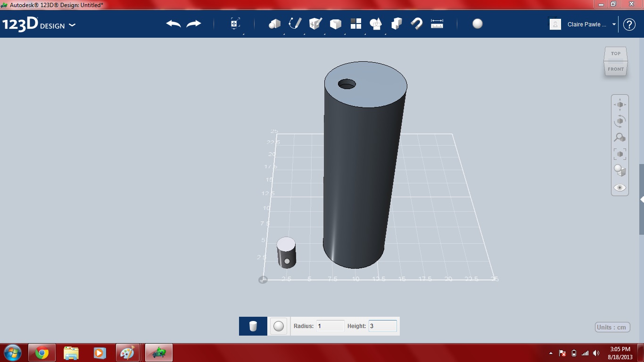The width and height of the screenshot is (644, 362).
Task: Expand the Grouping flyout arrow
Action: [x=385, y=34]
